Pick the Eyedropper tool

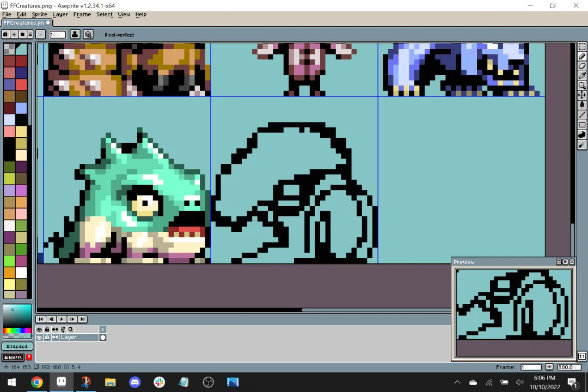coord(581,76)
